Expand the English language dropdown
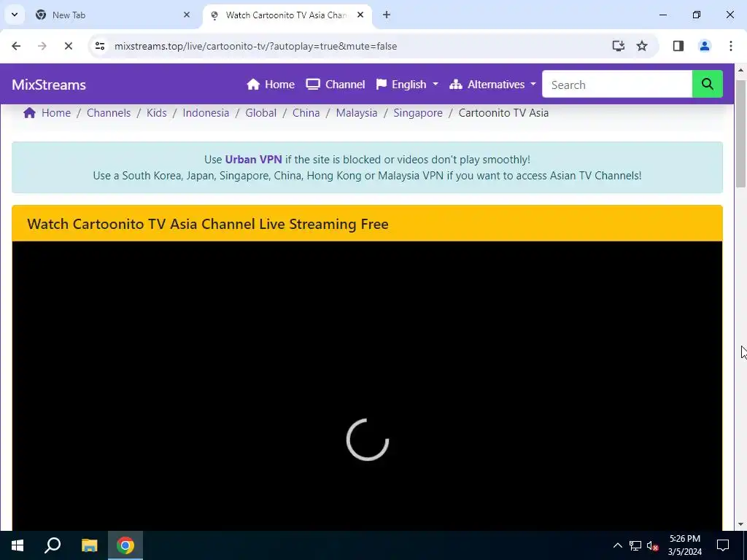The height and width of the screenshot is (560, 747). [407, 85]
